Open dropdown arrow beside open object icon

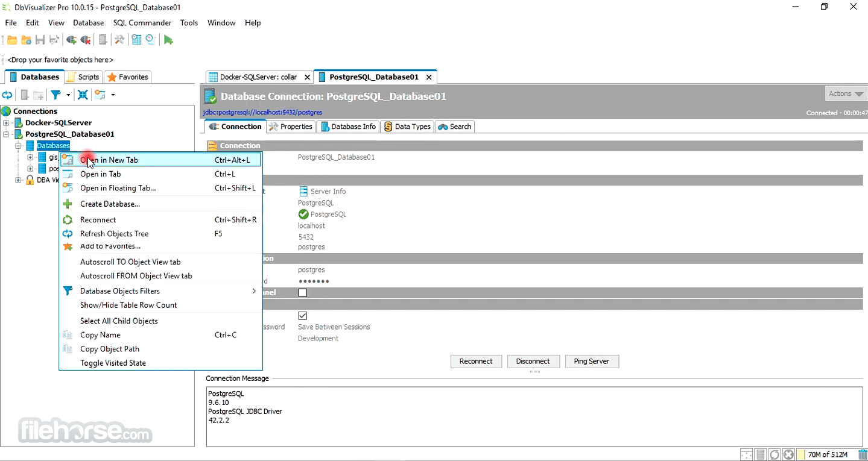pyautogui.click(x=112, y=95)
